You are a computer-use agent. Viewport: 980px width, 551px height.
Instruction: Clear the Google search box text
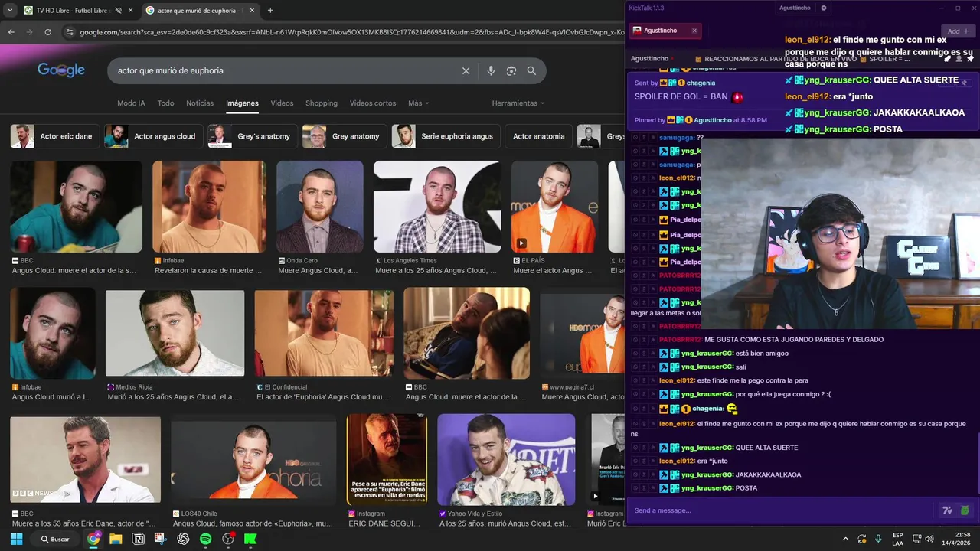(x=465, y=70)
